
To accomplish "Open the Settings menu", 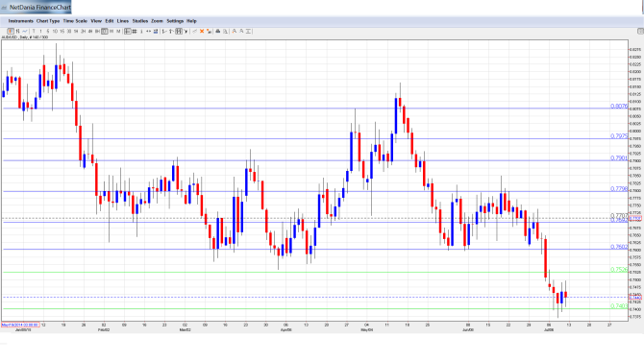I will click(x=175, y=21).
